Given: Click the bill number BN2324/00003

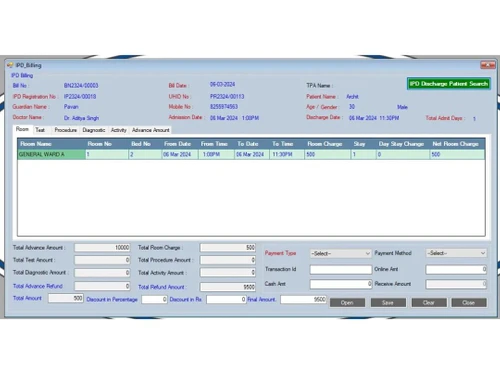Looking at the screenshot, I should (x=81, y=86).
